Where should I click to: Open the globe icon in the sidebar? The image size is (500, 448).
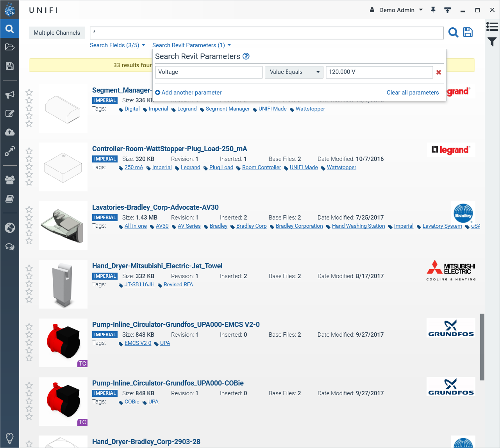(9, 227)
